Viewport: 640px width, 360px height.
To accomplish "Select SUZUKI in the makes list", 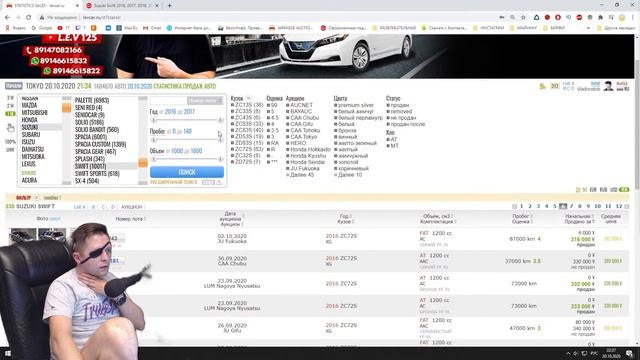I will pyautogui.click(x=30, y=127).
